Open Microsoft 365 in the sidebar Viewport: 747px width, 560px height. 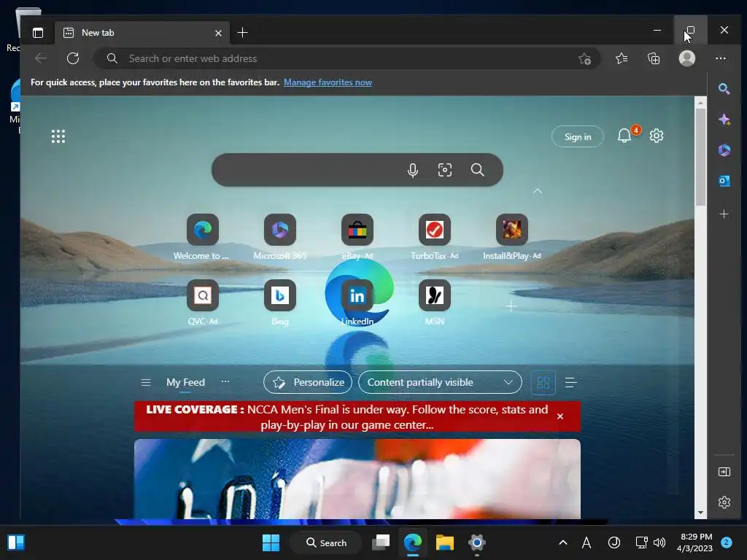724,150
